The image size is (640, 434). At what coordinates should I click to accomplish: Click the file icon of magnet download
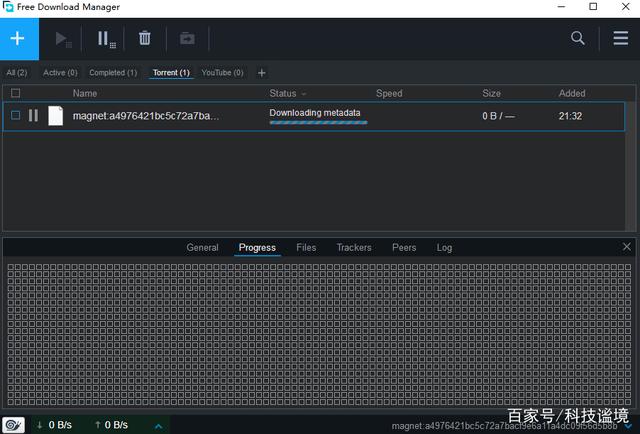tap(56, 116)
